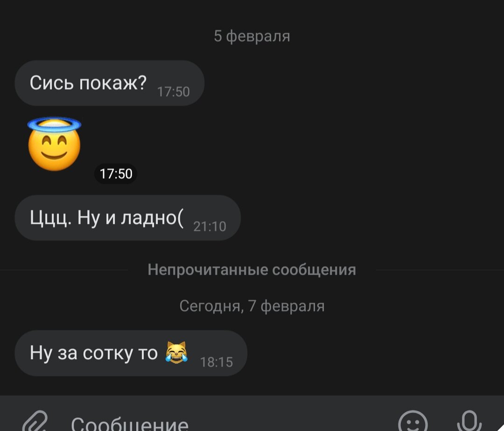Tap the paperclip attachment icon

click(x=35, y=422)
